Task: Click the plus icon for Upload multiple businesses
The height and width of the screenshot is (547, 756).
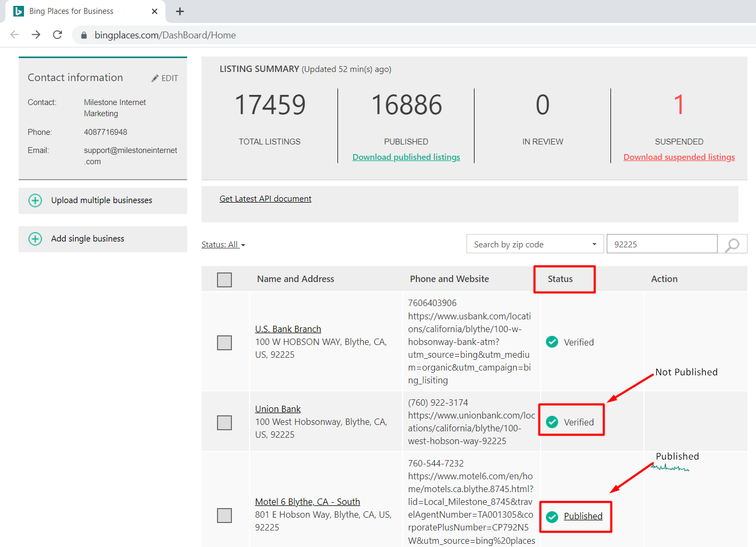Action: 35,200
